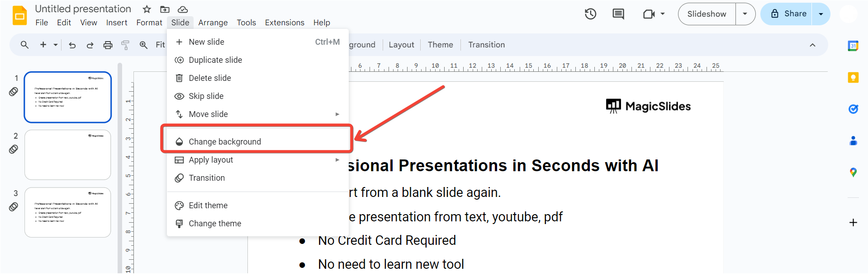Open Google Keep side panel icon
This screenshot has width=868, height=276.
tap(853, 77)
